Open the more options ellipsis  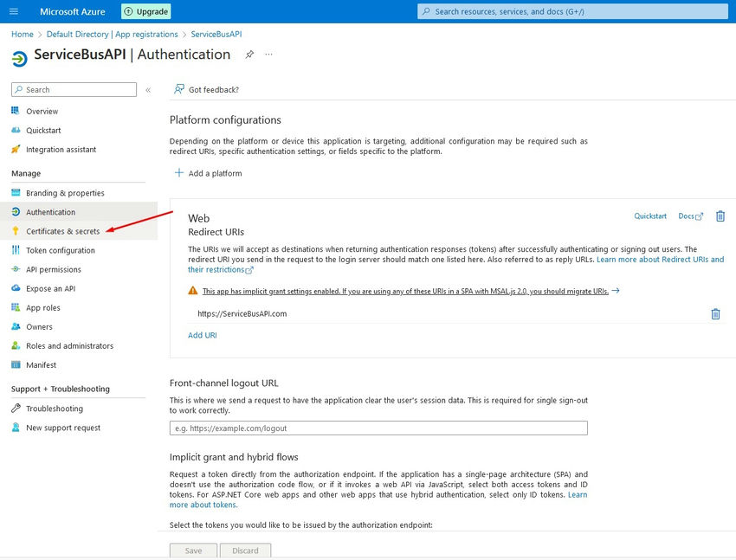[x=268, y=55]
